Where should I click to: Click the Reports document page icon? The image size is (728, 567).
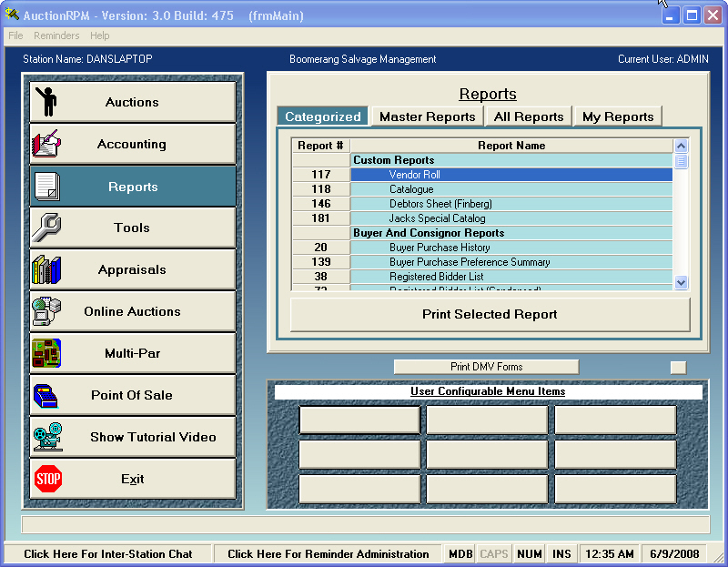pyautogui.click(x=47, y=187)
